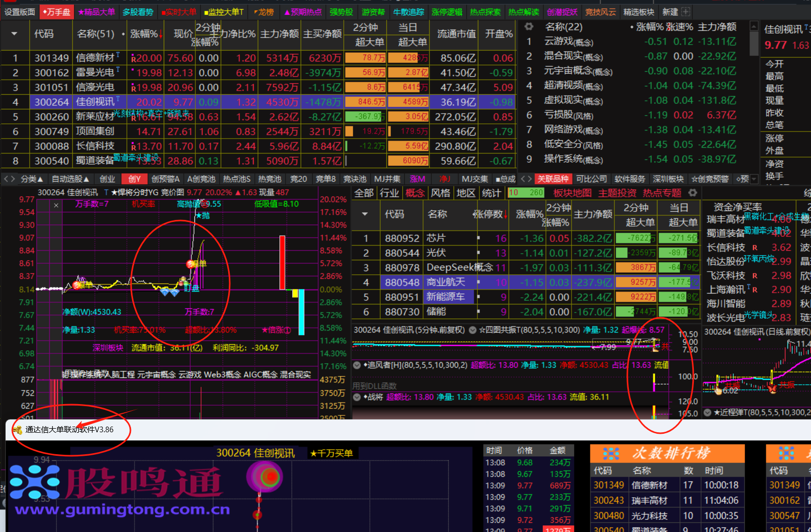811x532 pixels.
Task: Collapse the 追风者[H] indicator panel chevron
Action: point(357,365)
